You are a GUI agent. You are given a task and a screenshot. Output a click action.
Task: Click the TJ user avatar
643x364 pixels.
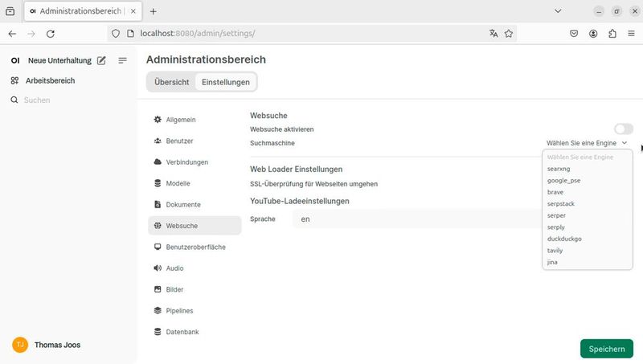click(20, 345)
